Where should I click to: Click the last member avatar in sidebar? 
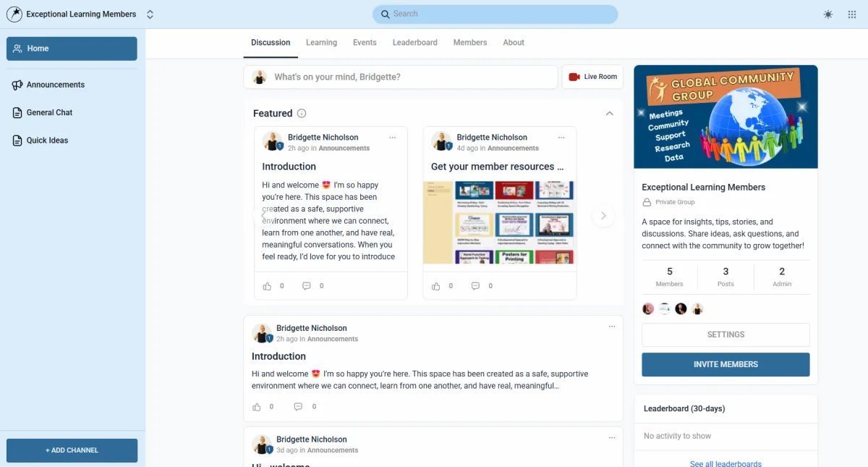point(697,309)
